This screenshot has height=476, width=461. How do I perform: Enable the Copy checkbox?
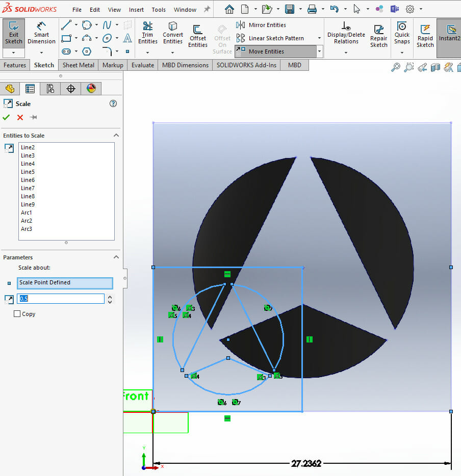click(17, 314)
